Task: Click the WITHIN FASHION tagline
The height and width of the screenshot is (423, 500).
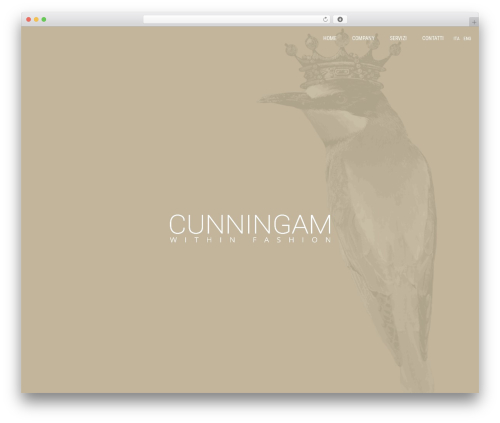Action: tap(250, 240)
